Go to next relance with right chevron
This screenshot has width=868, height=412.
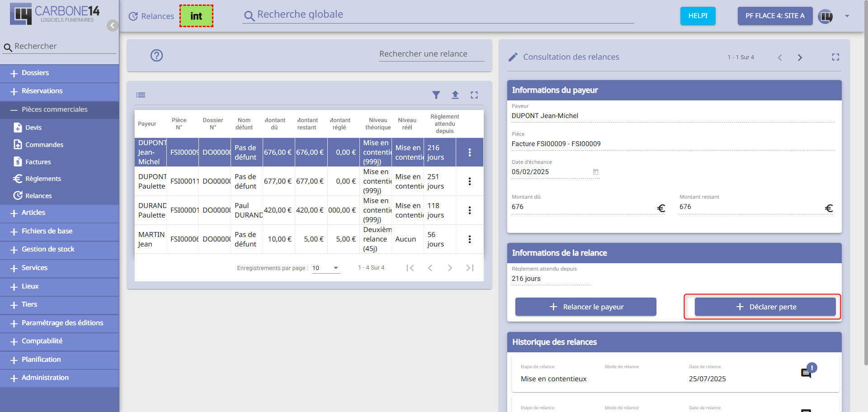point(800,57)
